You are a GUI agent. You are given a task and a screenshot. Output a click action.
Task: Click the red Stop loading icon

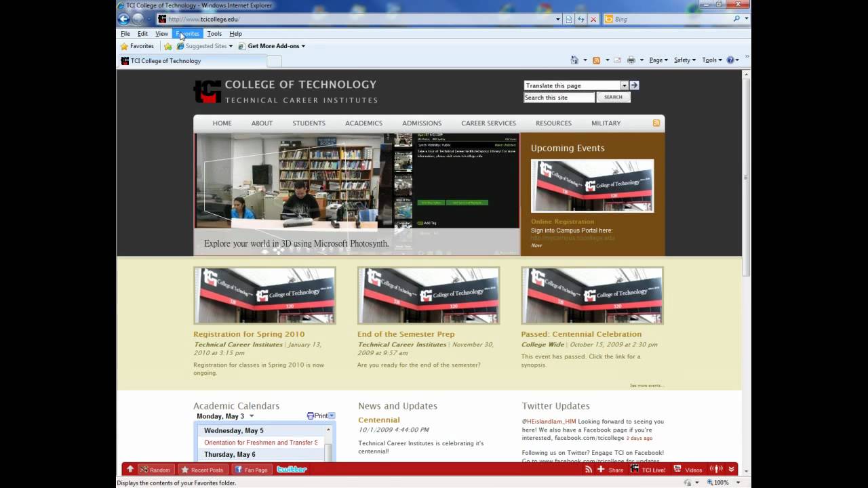coord(593,19)
